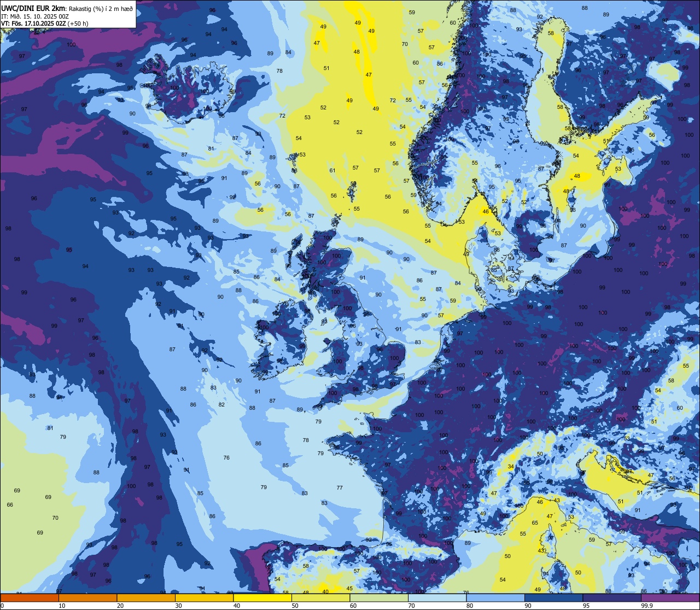Click the humidity value 61 on the map

tap(332, 170)
